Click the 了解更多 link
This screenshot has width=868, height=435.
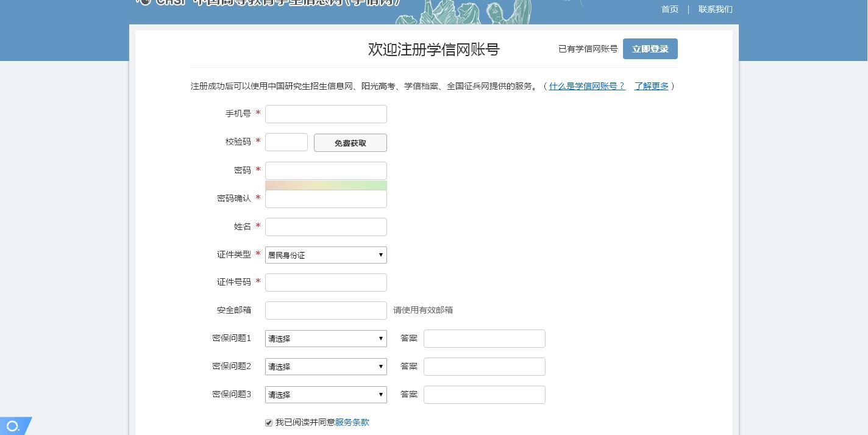point(651,86)
